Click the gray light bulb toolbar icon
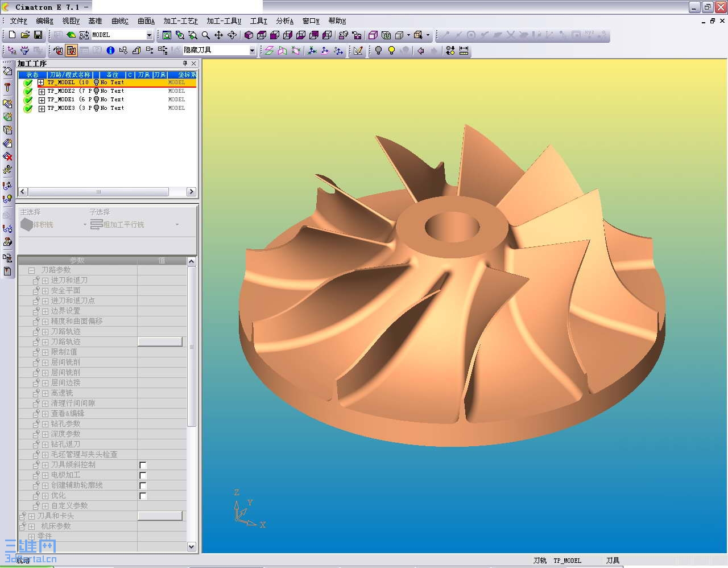Image resolution: width=728 pixels, height=568 pixels. 378,51
